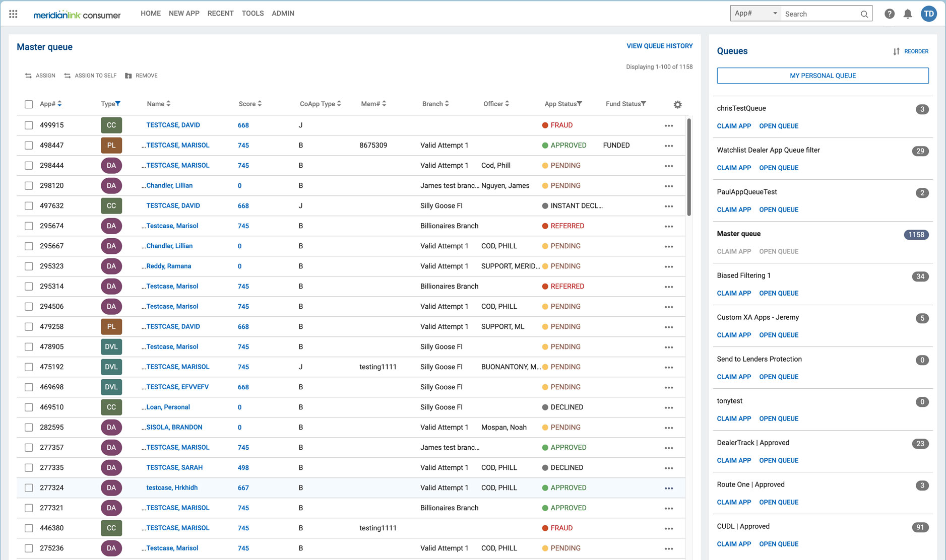Screen dimensions: 946x560
Task: Open the App Status filter dropdown
Action: [580, 104]
